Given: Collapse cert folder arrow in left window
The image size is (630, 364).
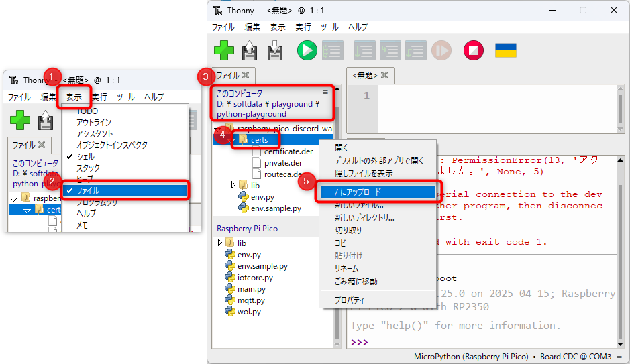Looking at the screenshot, I should pos(28,210).
